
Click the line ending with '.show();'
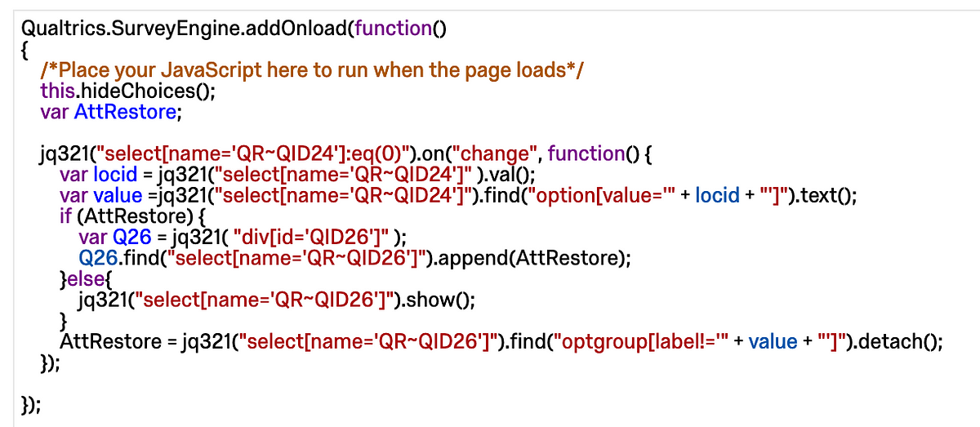277,300
